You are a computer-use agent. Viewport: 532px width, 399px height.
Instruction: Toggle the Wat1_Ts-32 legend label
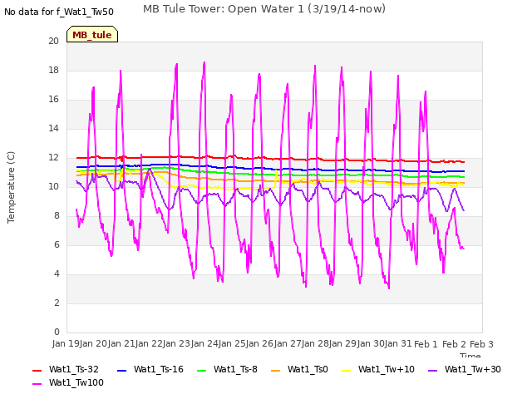74,369
